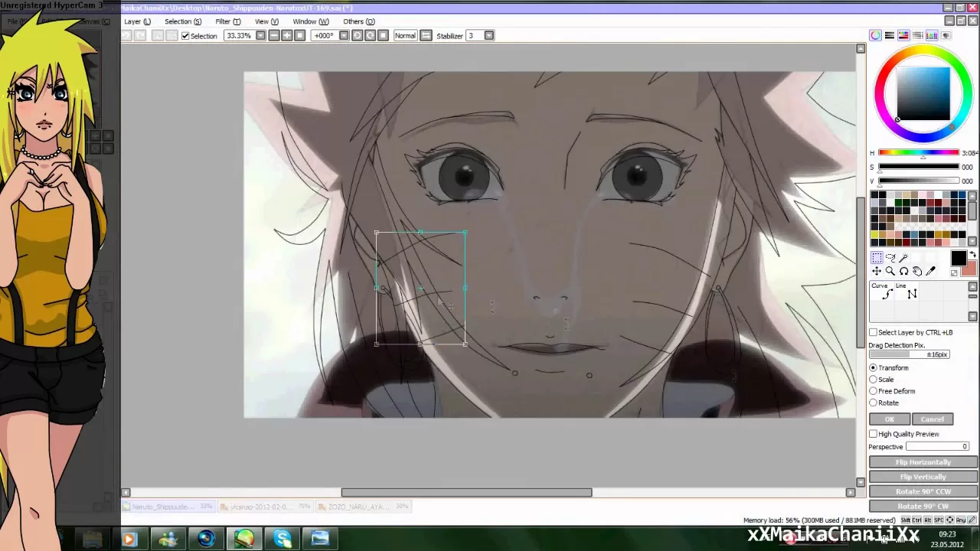Click Rotate 90° CW button
Viewport: 980px width, 551px height.
click(923, 506)
